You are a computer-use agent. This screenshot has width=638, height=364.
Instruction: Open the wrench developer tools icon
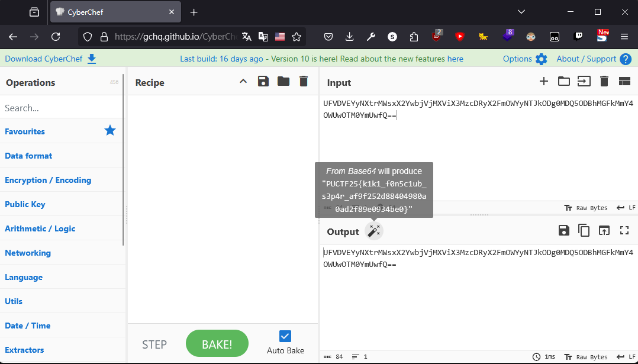[x=370, y=37]
